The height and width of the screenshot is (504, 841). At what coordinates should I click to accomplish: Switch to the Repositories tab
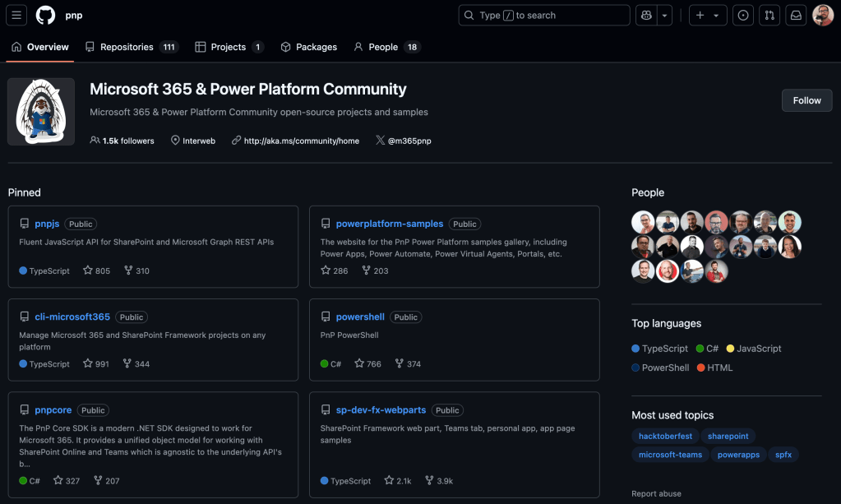pos(132,47)
